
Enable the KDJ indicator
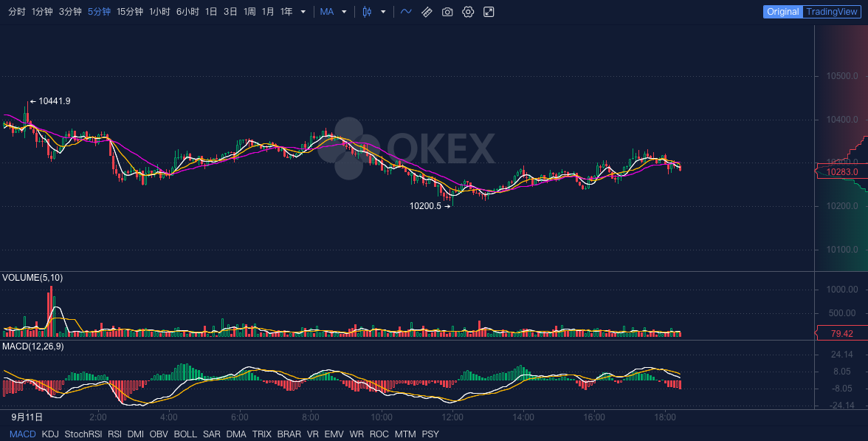(50, 434)
